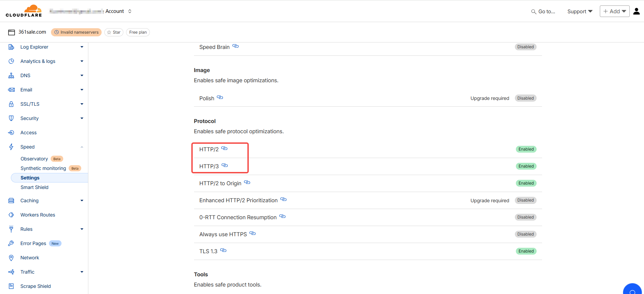Select the Caching drive icon
Viewport: 644px width, 294px height.
11,201
